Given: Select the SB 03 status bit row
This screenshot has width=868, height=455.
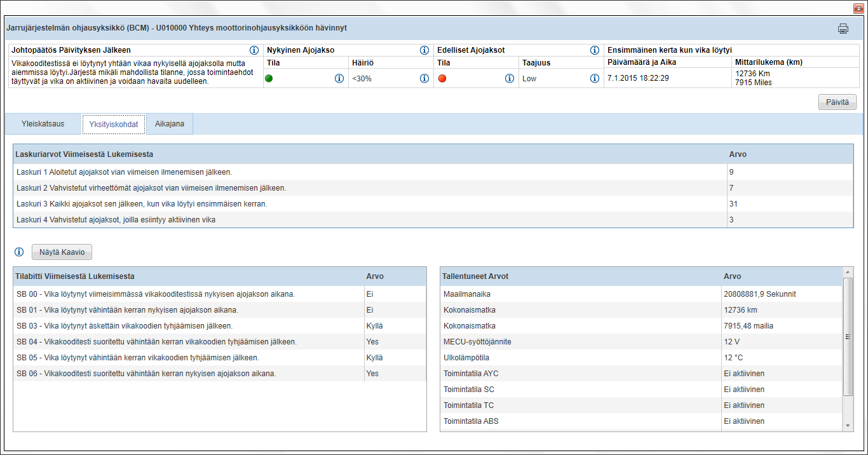Looking at the screenshot, I should [220, 326].
